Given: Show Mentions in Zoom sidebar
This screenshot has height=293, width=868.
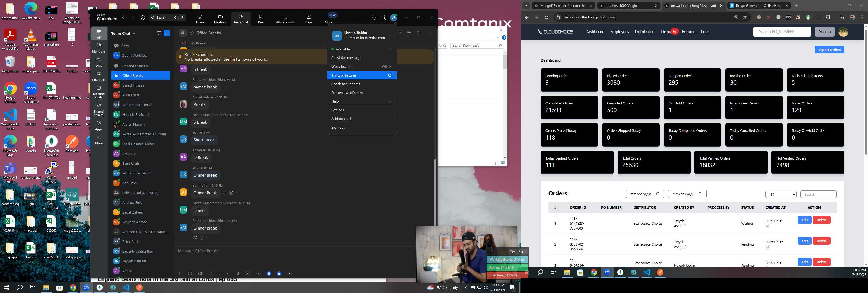Looking at the screenshot, I should pos(99,48).
